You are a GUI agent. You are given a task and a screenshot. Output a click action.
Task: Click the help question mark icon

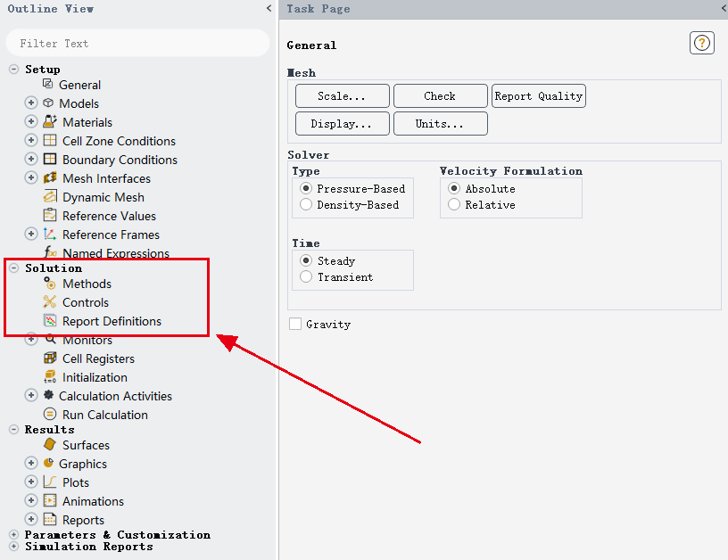coord(702,43)
